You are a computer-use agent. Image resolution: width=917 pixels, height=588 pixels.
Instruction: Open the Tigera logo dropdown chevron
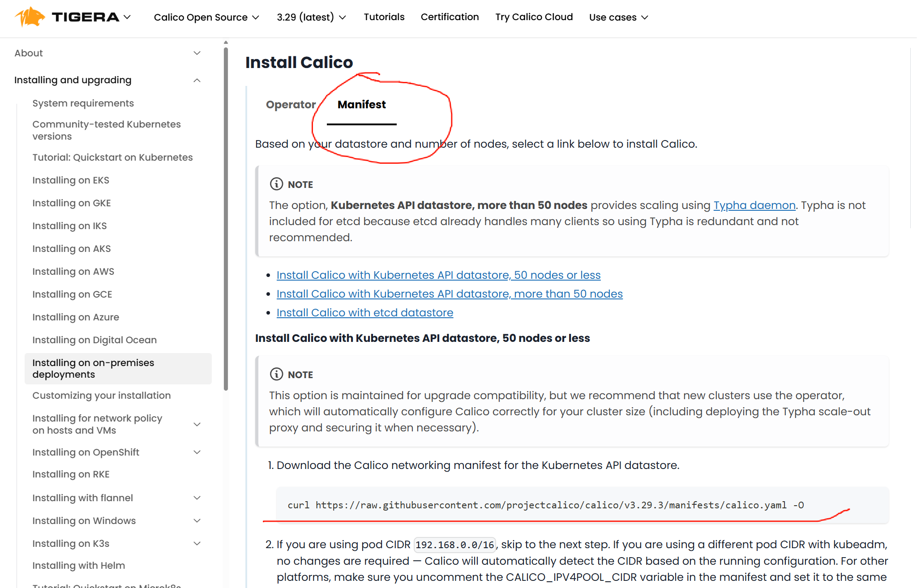click(x=127, y=17)
